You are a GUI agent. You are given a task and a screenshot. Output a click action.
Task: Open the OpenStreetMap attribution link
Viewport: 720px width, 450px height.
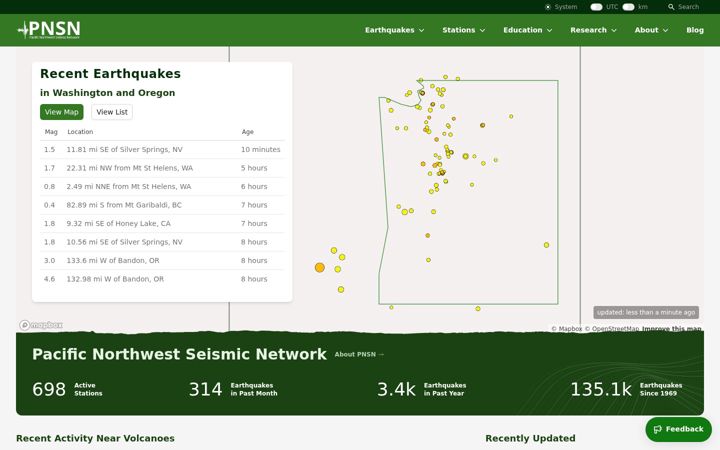pos(611,329)
